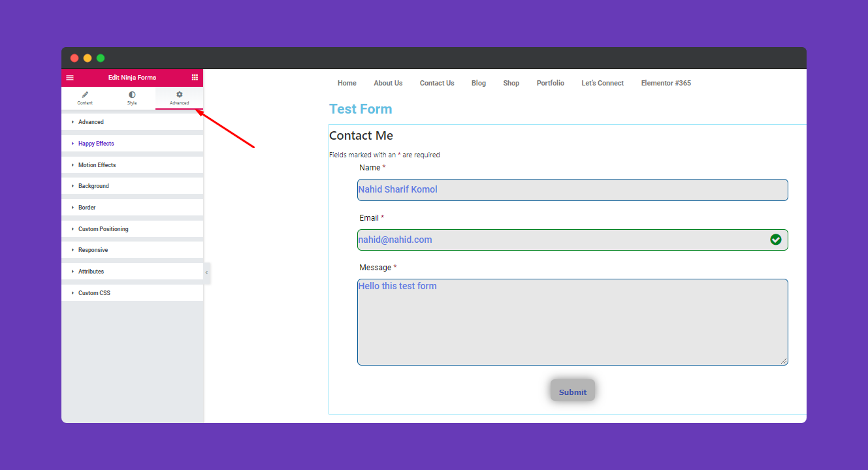Expand the Attributes section
The height and width of the screenshot is (470, 868).
pos(132,272)
